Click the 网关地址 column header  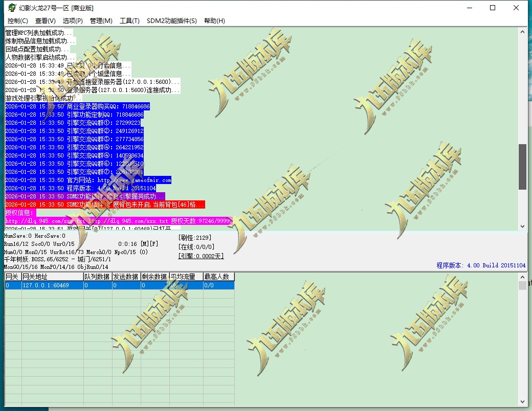[x=53, y=277]
